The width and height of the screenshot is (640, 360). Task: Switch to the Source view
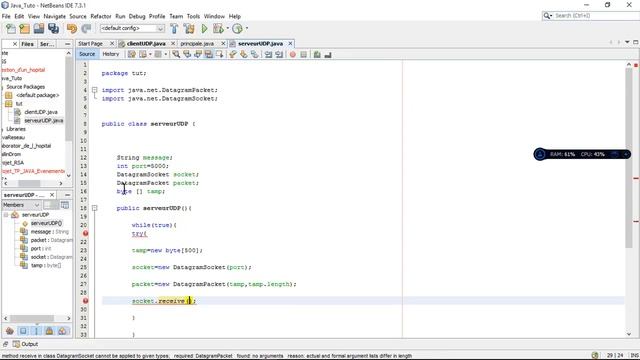pos(87,54)
